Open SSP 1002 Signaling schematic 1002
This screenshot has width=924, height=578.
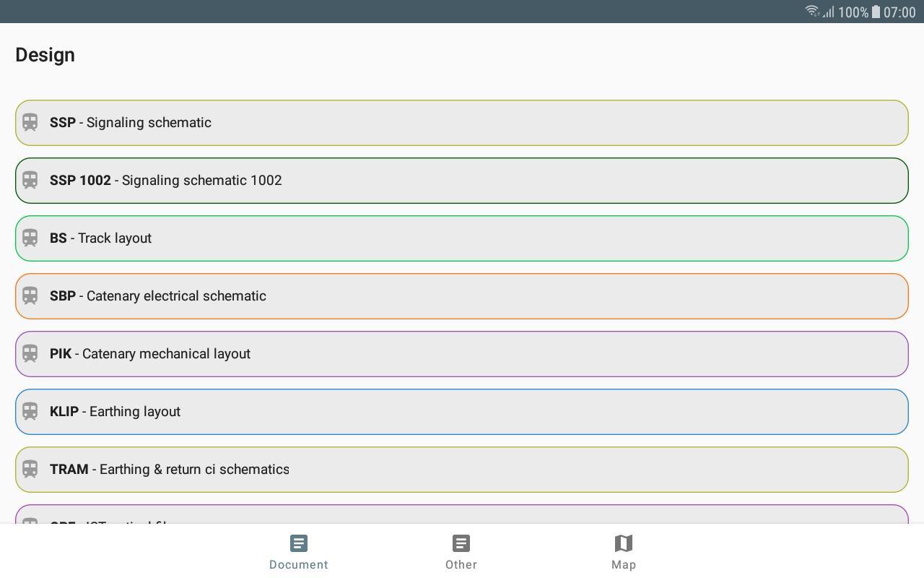462,181
